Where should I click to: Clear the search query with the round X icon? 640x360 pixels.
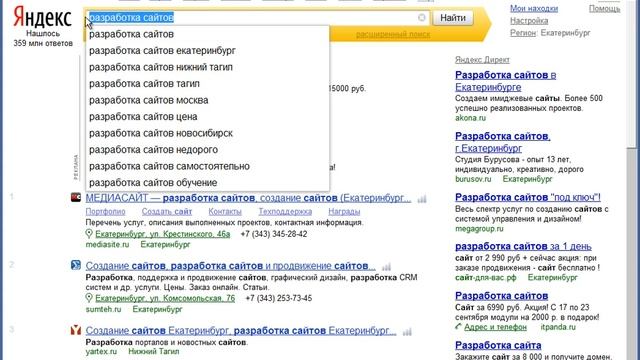point(422,18)
